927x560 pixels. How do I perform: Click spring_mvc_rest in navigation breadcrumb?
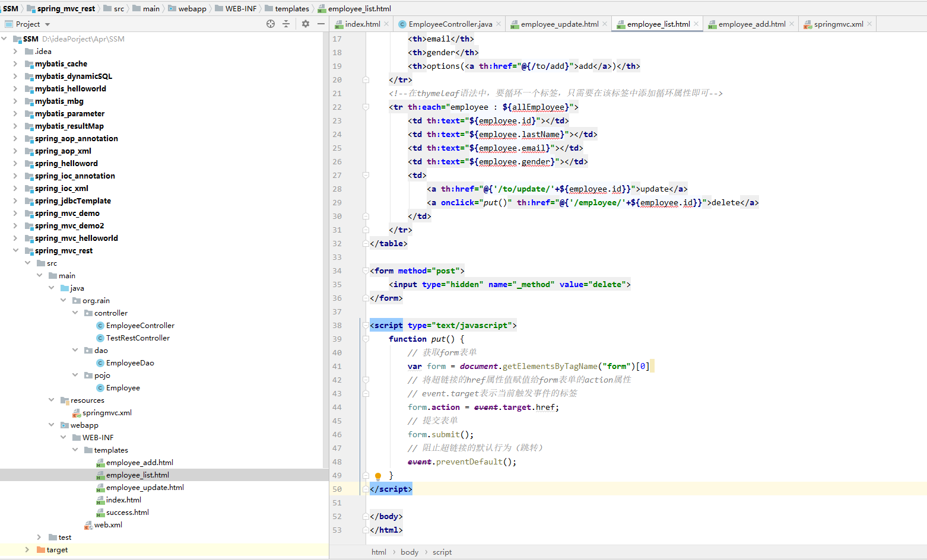click(66, 8)
